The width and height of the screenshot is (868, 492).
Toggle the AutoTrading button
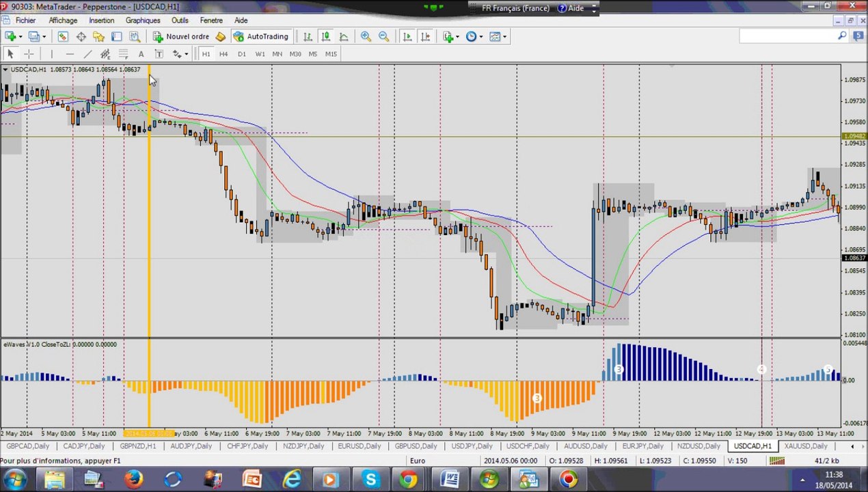[x=260, y=36]
